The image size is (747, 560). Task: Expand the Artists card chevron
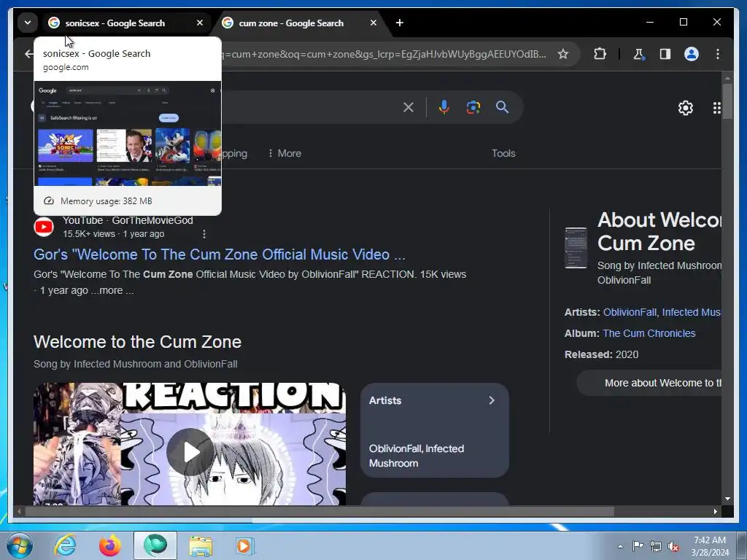(492, 400)
